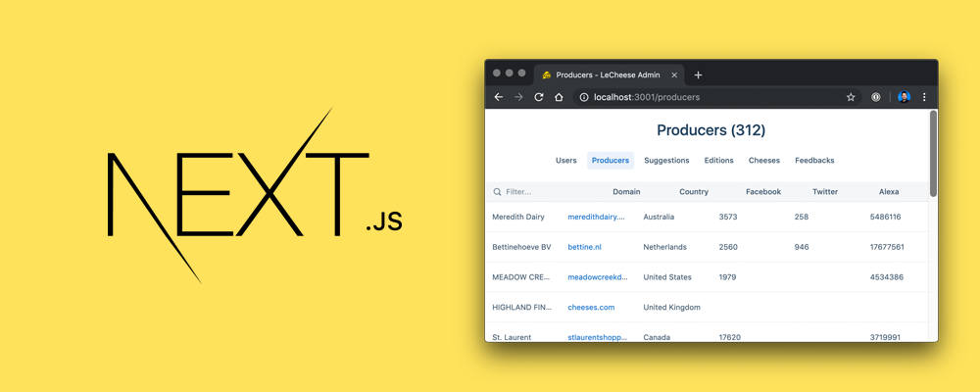Click the browser forward arrow

tap(518, 97)
